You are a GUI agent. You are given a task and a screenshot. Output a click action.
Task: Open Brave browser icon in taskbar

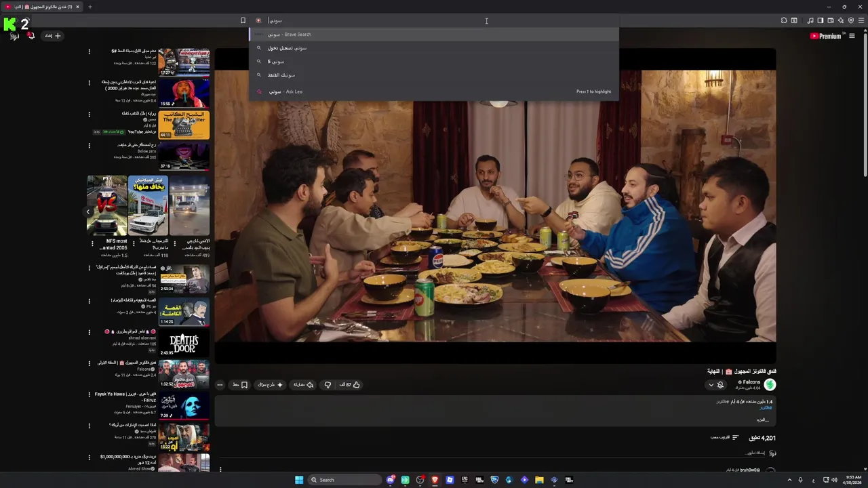point(435,480)
